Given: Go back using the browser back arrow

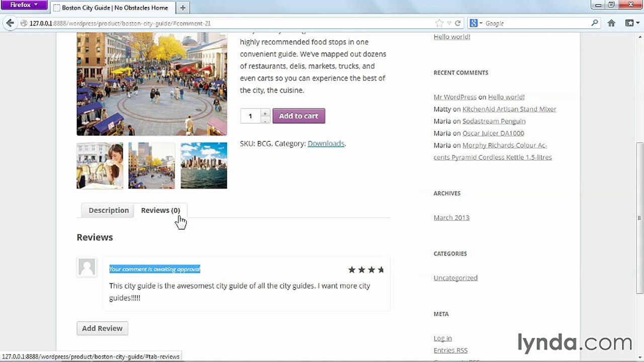Looking at the screenshot, I should pos(10,23).
